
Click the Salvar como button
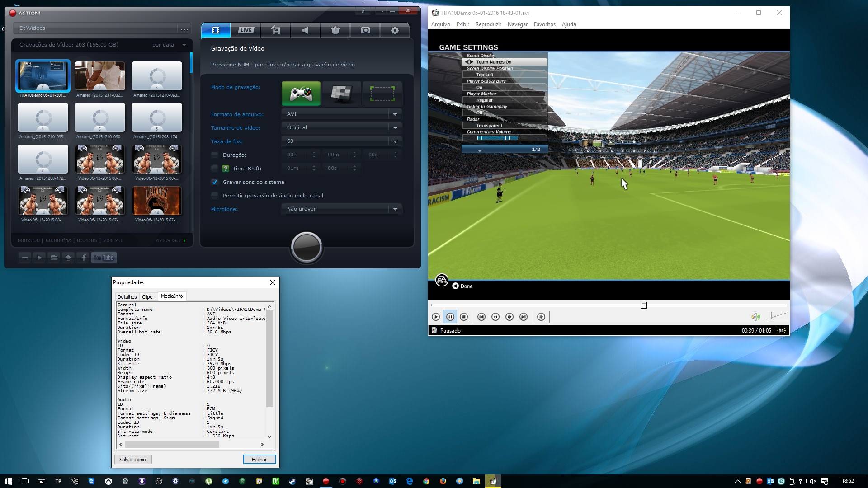pyautogui.click(x=132, y=460)
